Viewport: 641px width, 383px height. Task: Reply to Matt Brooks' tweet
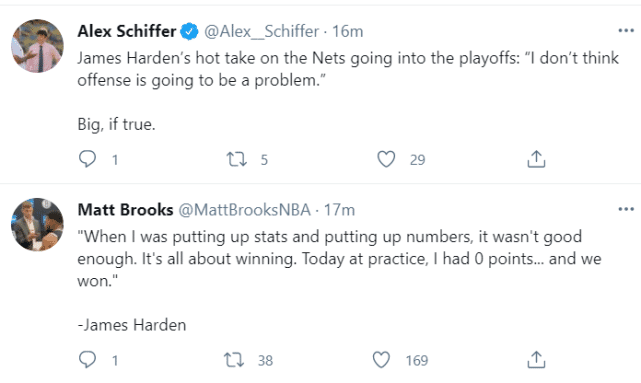87,360
